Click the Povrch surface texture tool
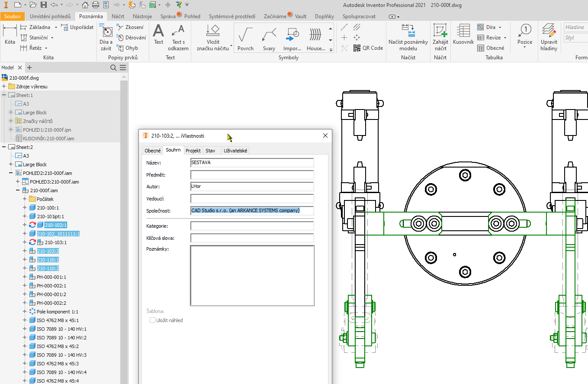This screenshot has height=384, width=588. (x=245, y=37)
